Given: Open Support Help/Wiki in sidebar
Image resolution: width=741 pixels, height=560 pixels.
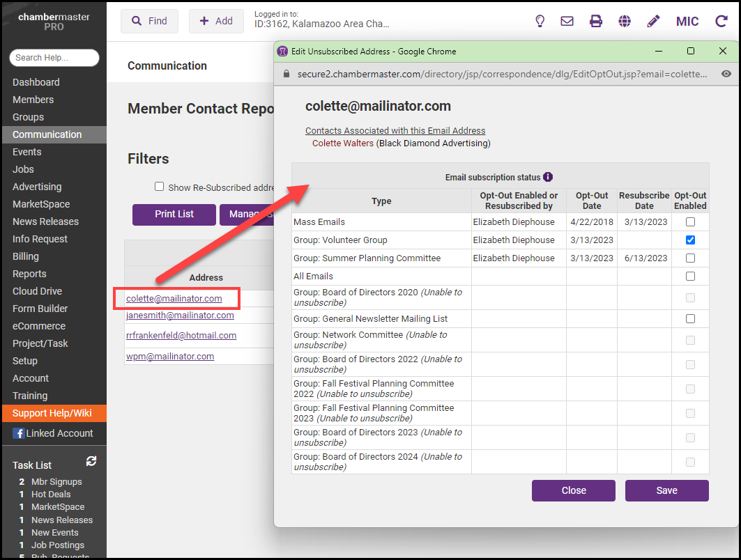Looking at the screenshot, I should pyautogui.click(x=52, y=413).
